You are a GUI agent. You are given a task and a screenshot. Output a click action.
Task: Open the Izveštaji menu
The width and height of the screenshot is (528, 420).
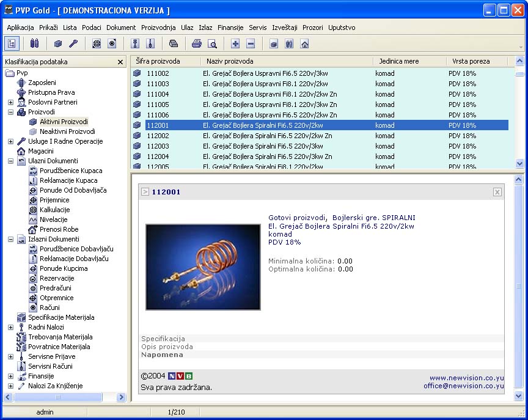pyautogui.click(x=285, y=28)
